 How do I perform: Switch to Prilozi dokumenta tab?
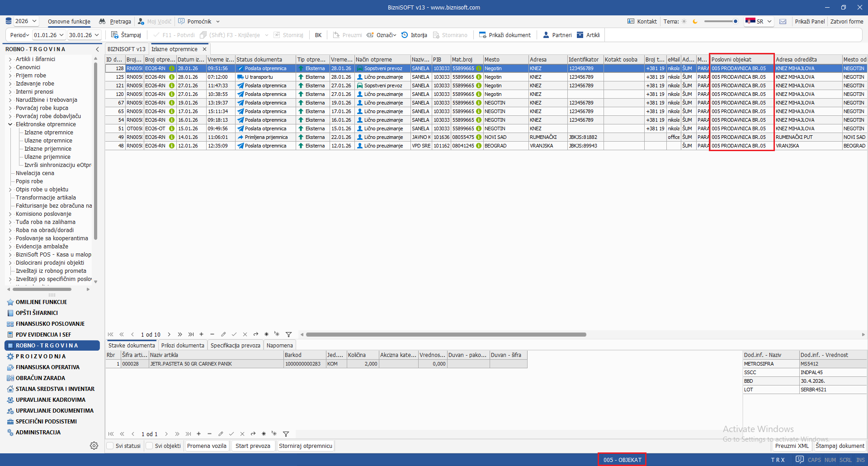[183, 345]
